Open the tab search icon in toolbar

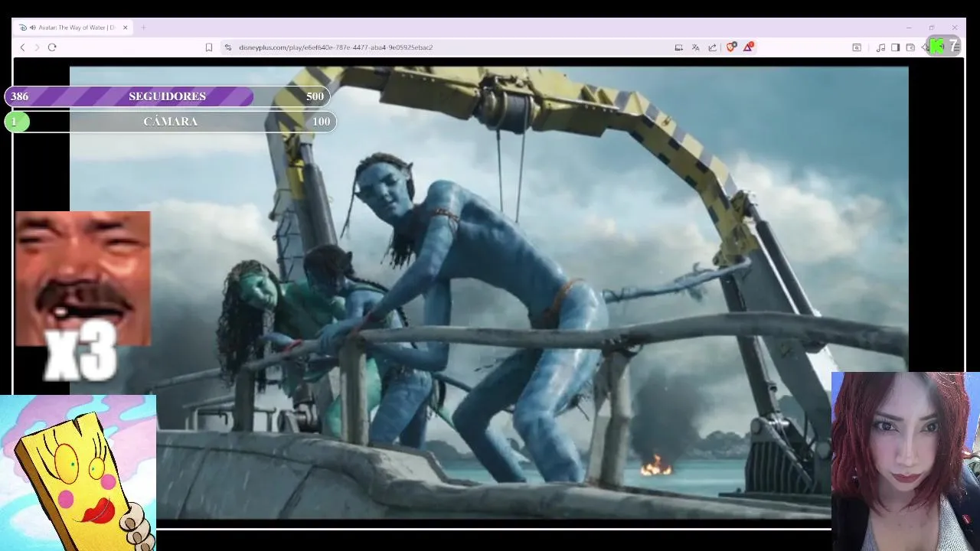[857, 47]
